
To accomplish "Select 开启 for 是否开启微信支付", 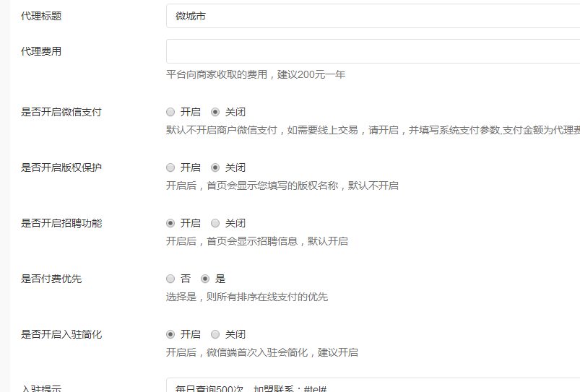I will (170, 112).
